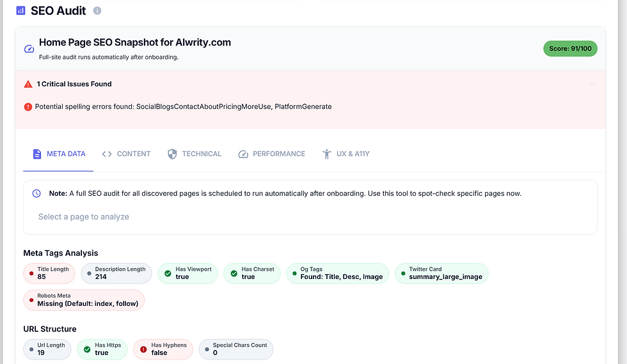Click the red warning triangle icon
This screenshot has height=364, width=627.
click(28, 84)
